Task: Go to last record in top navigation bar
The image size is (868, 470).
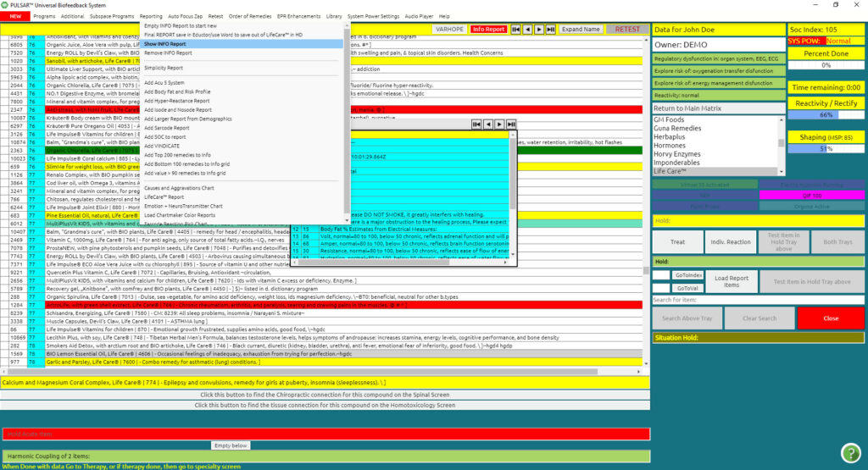Action: (x=552, y=30)
